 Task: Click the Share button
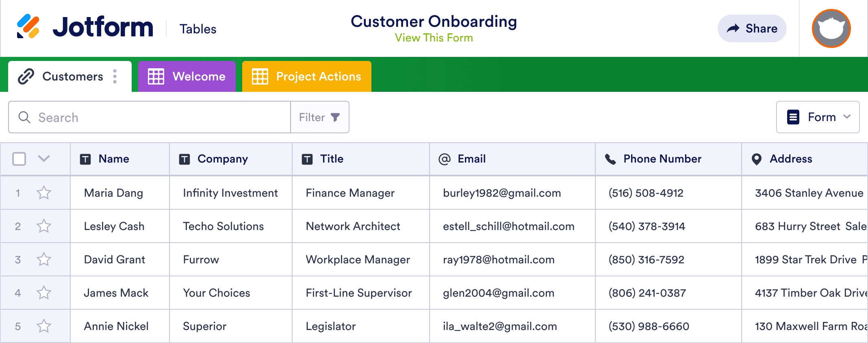click(752, 28)
